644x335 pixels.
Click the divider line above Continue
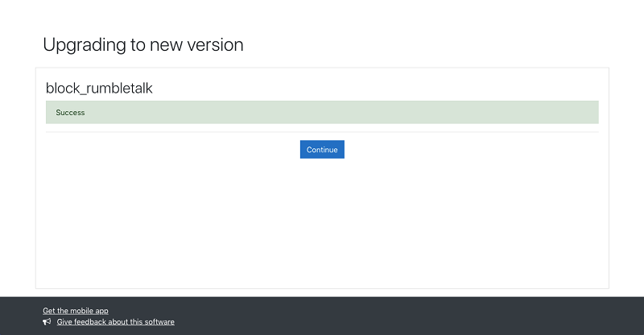click(x=322, y=131)
